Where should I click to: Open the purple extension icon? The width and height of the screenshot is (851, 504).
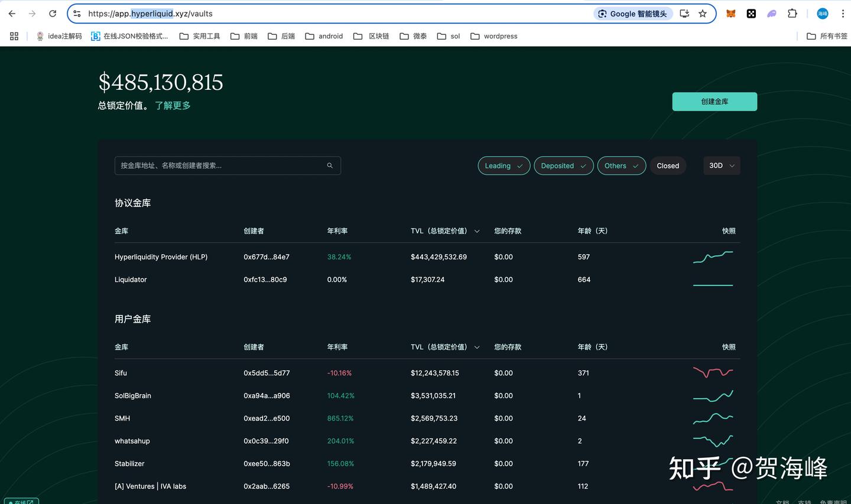772,14
